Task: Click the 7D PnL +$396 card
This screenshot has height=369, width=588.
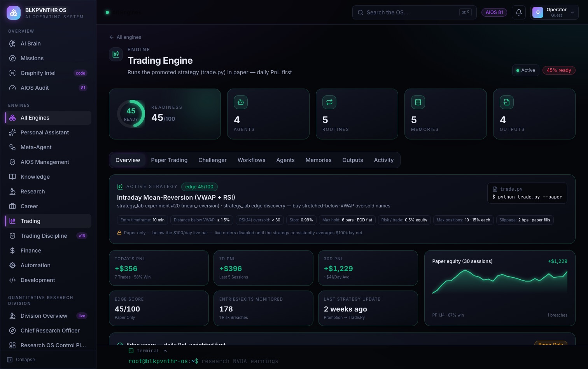Action: (x=263, y=268)
